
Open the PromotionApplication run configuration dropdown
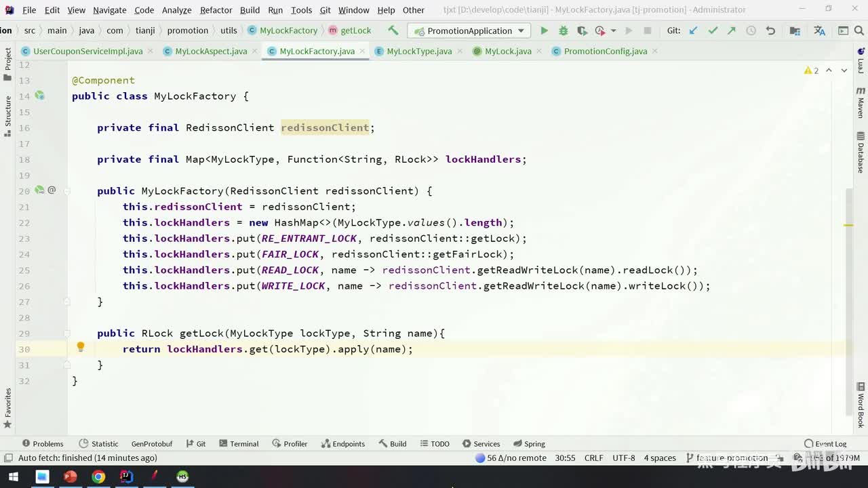pyautogui.click(x=469, y=30)
